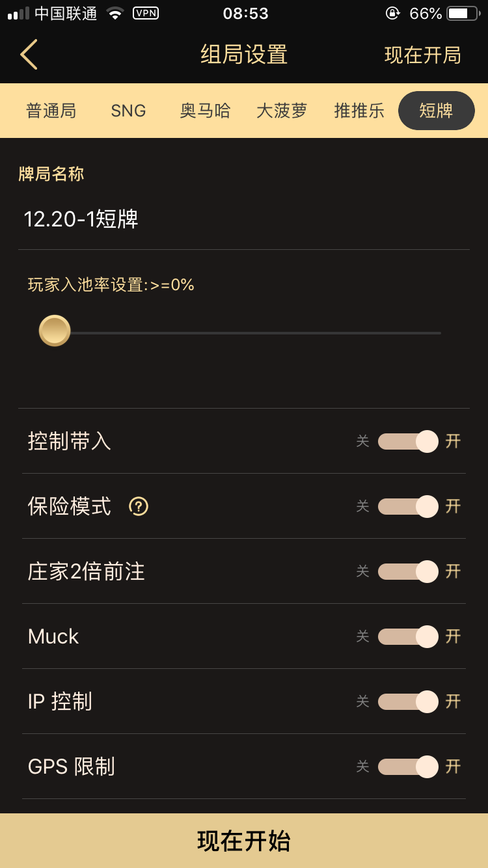Tap 现在开局 in the header
488x868 pixels.
[422, 55]
